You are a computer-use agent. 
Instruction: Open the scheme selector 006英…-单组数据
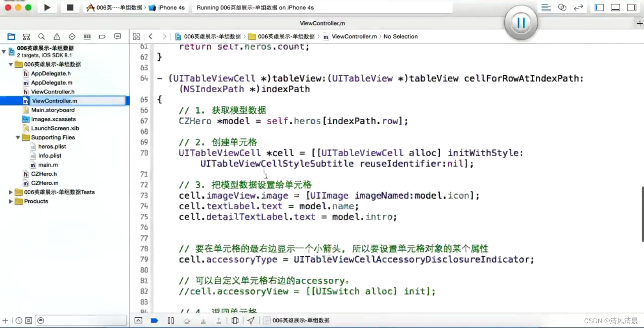coord(115,7)
